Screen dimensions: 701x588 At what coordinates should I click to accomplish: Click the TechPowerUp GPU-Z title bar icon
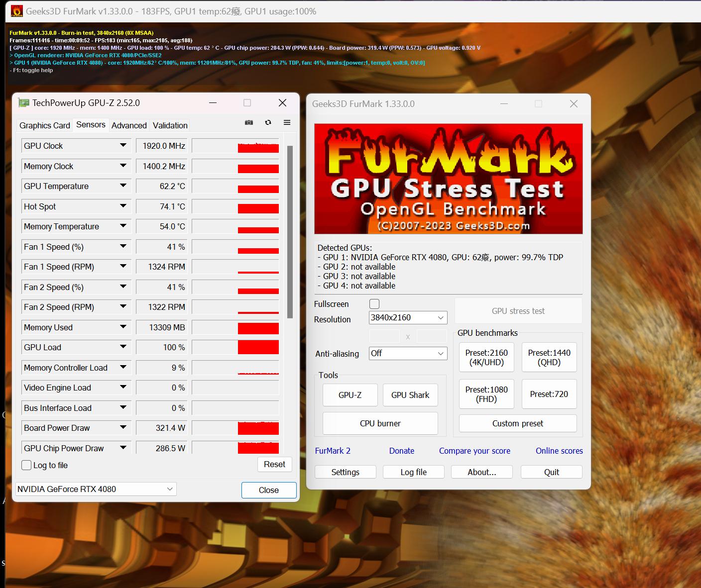click(24, 102)
